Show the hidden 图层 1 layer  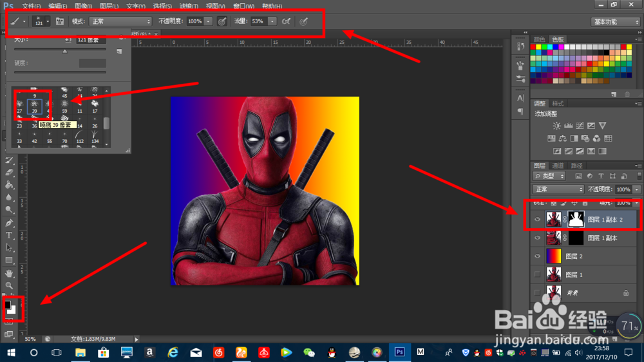(538, 274)
